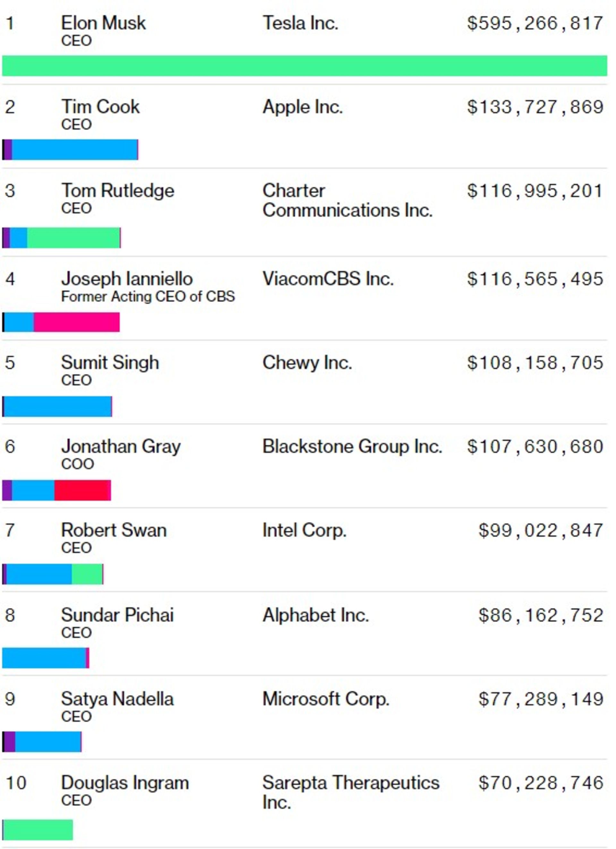Click the purple segment of Satya Nadella's bar
616x849 pixels.
[9, 742]
